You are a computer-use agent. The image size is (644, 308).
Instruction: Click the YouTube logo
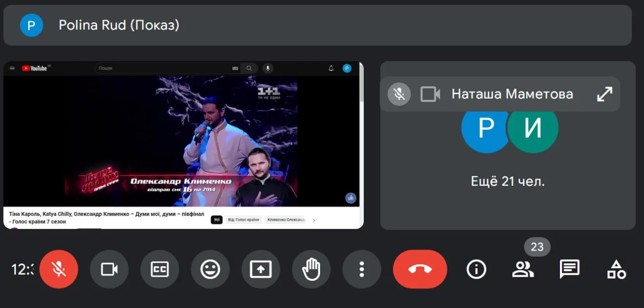coord(35,68)
